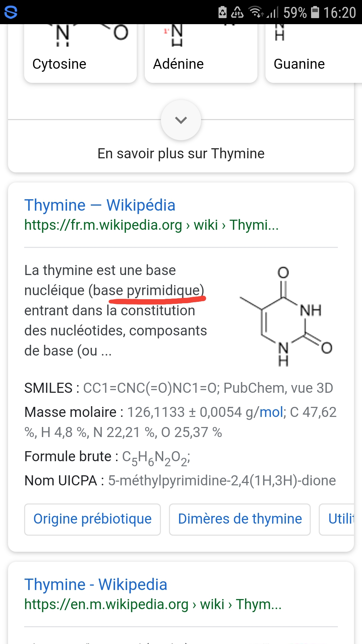Tap En savoir plus sur Thymine

tap(181, 154)
